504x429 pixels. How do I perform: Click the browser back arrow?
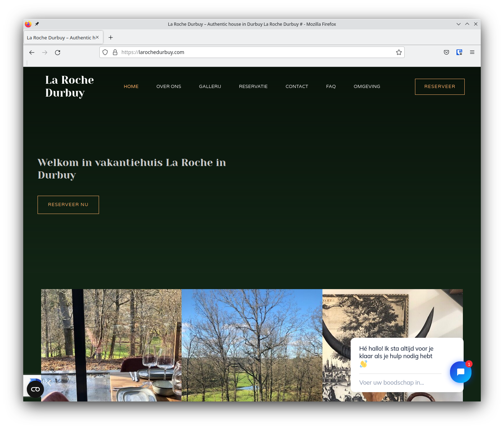[x=32, y=53]
